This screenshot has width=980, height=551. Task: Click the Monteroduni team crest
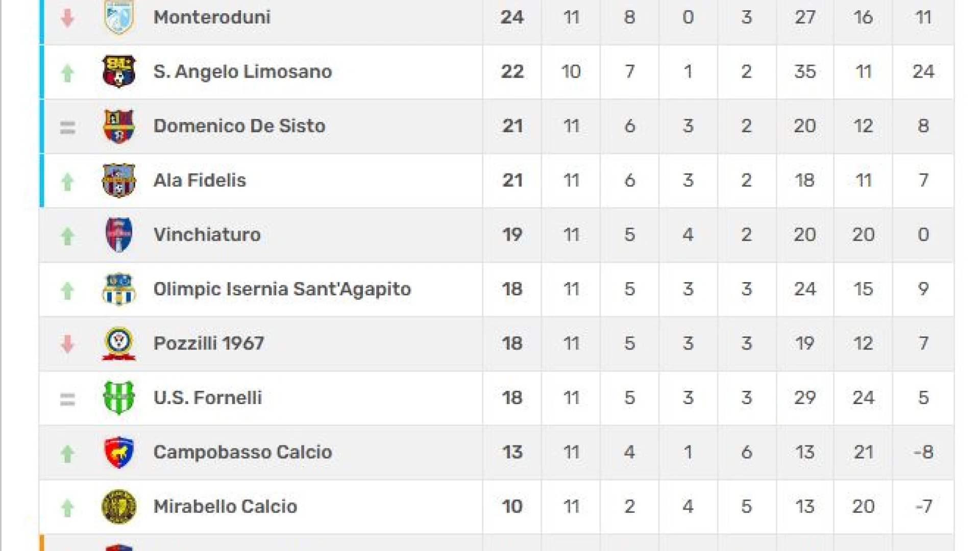pos(119,17)
